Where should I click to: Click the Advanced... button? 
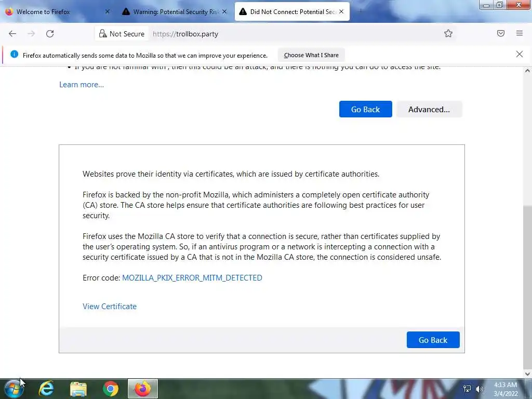click(429, 109)
